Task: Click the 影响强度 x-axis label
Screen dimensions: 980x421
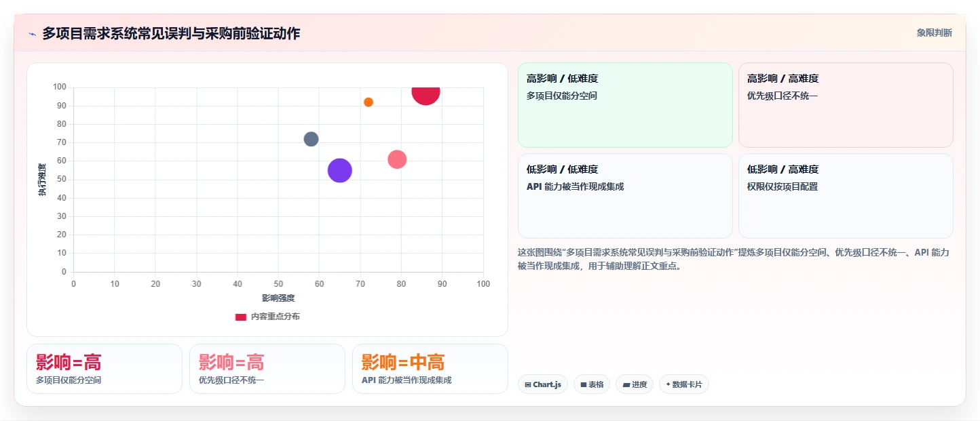Action: (x=278, y=298)
